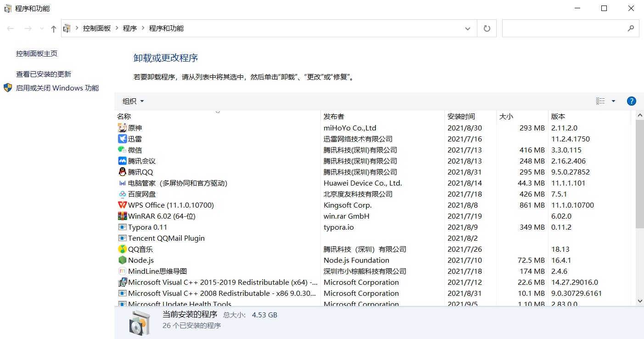644x339 pixels.
Task: Select the Typora 0.11 entry name
Action: point(148,227)
